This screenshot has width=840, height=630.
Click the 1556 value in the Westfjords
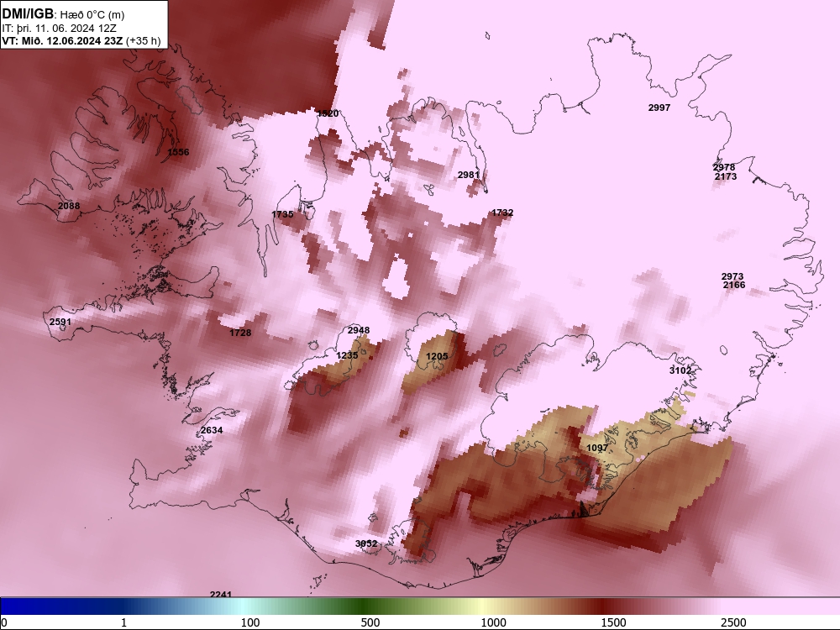tap(178, 152)
